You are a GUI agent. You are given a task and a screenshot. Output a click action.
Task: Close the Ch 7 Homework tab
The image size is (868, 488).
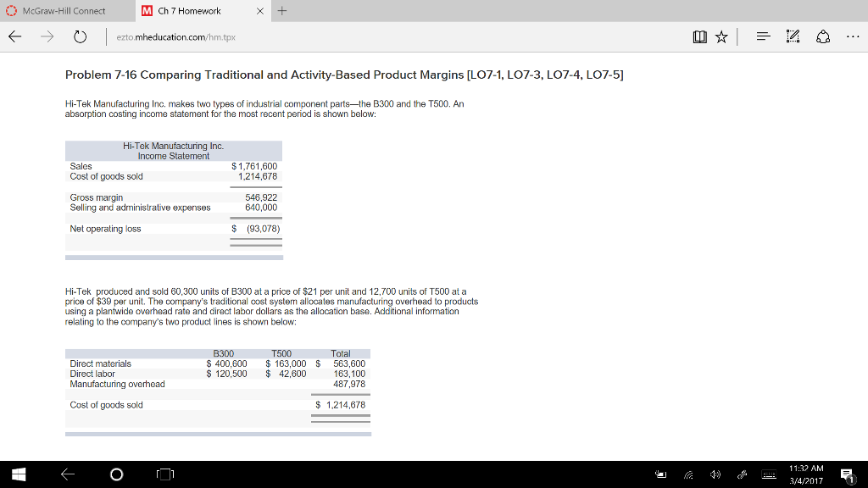[260, 11]
